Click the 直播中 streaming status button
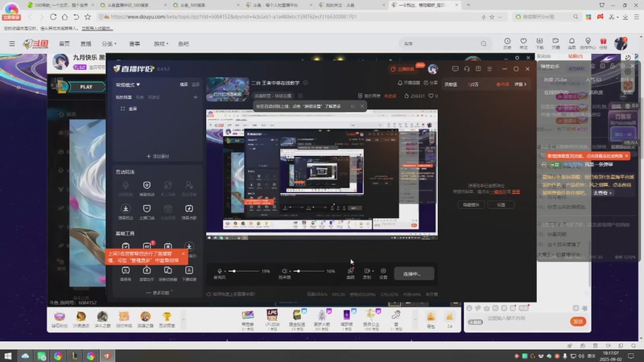The width and height of the screenshot is (644, 362). [414, 274]
